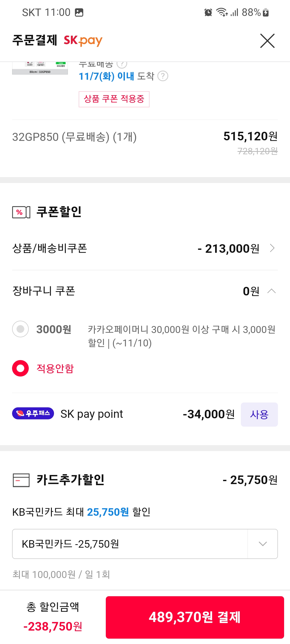
Task: Tap the 상품/배송비쿠폰 row label
Action: point(50,248)
